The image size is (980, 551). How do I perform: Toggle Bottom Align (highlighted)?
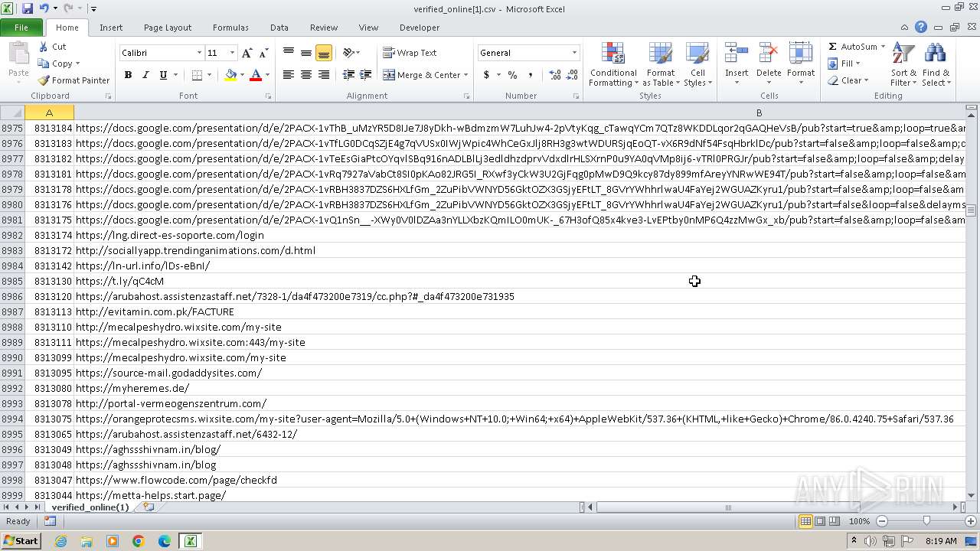324,53
